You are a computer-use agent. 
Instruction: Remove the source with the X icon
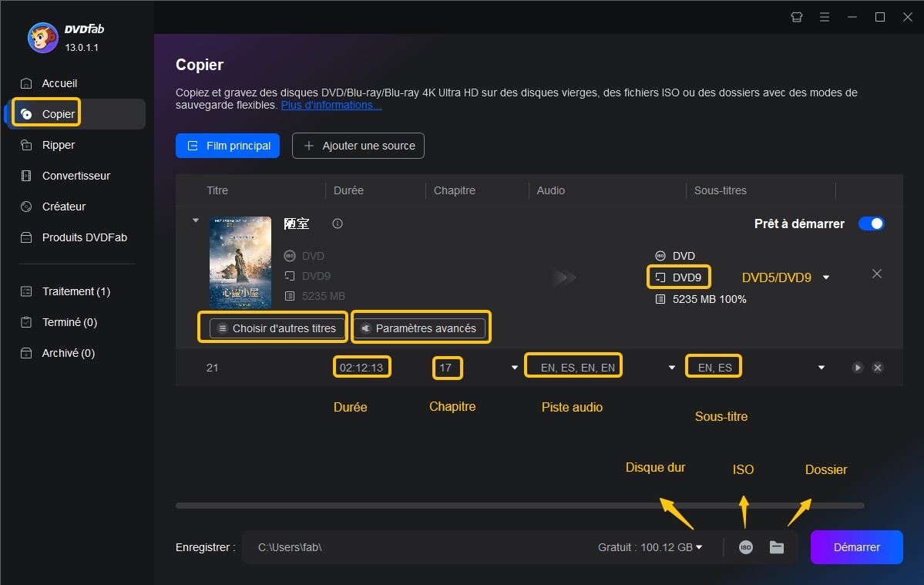(x=877, y=274)
